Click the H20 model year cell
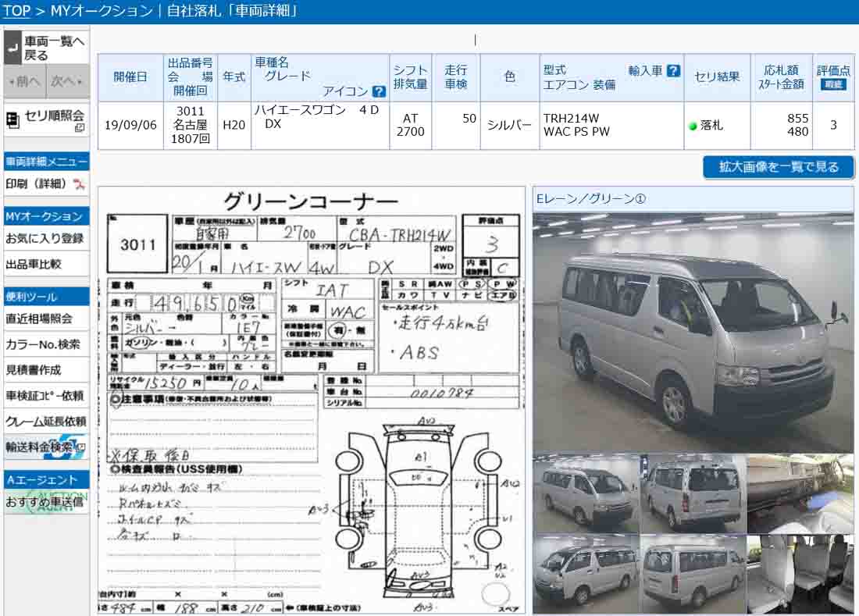 point(234,126)
